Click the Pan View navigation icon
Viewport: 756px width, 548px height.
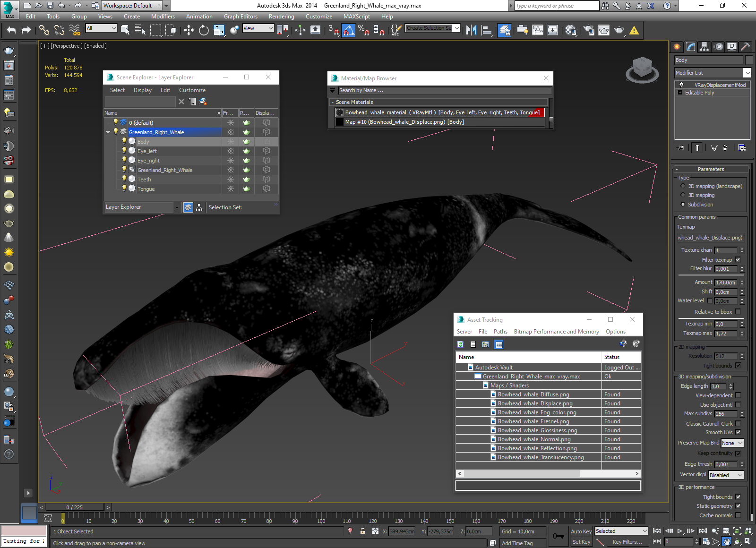tap(726, 542)
